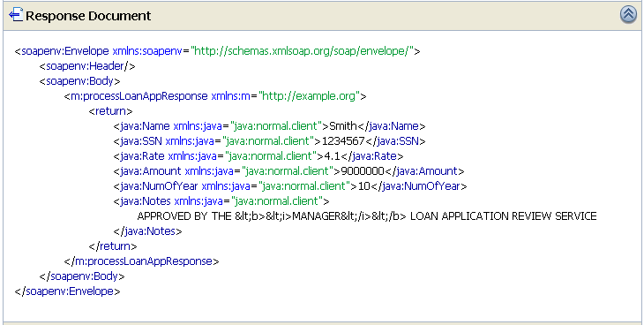The image size is (644, 325).
Task: Select the Rate value 4.1
Action: 332,156
